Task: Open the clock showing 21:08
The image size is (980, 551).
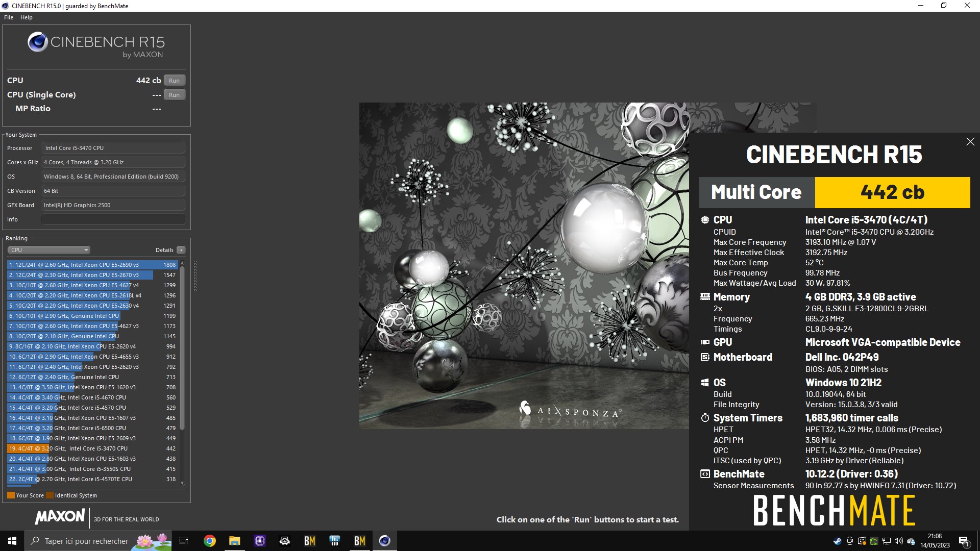Action: click(935, 541)
